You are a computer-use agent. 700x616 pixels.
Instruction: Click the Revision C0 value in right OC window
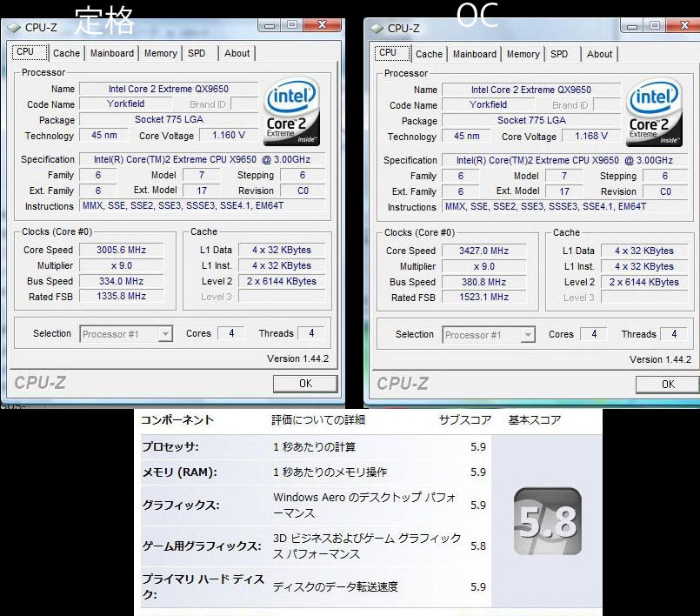665,191
